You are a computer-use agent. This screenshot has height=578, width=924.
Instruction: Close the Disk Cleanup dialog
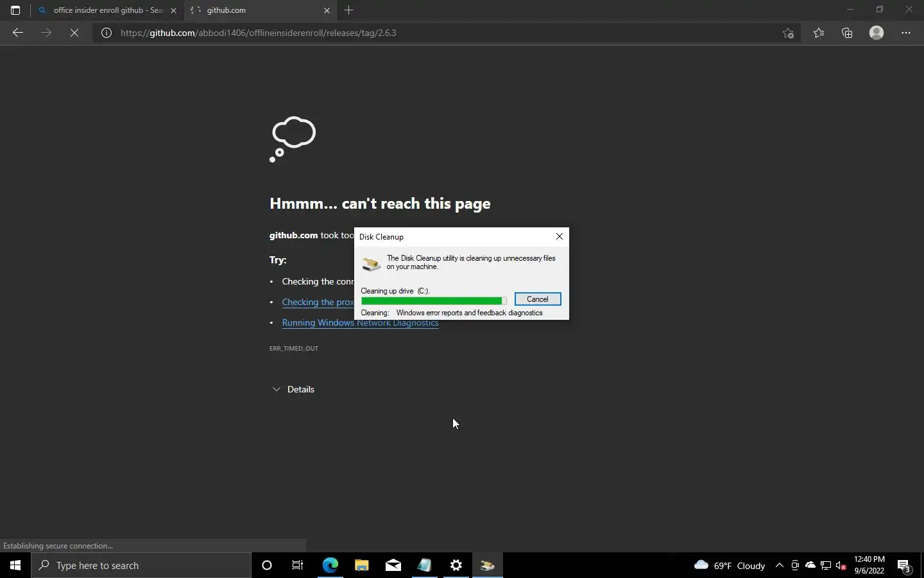(x=560, y=236)
